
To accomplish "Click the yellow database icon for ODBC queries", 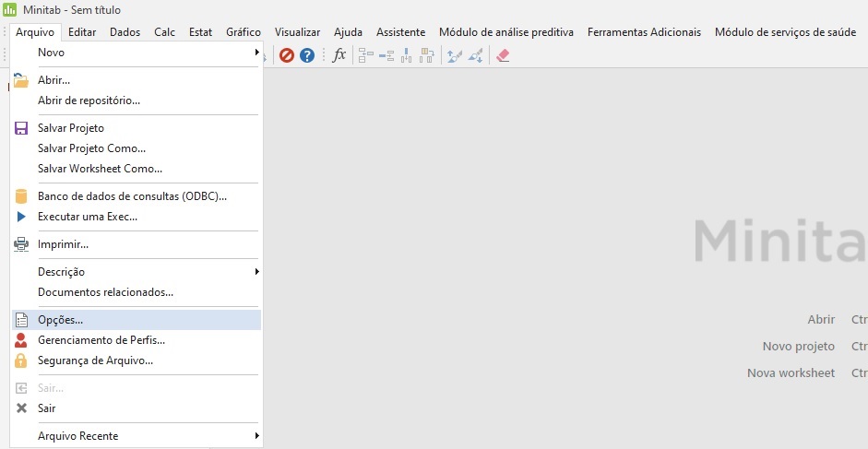I will pyautogui.click(x=21, y=196).
